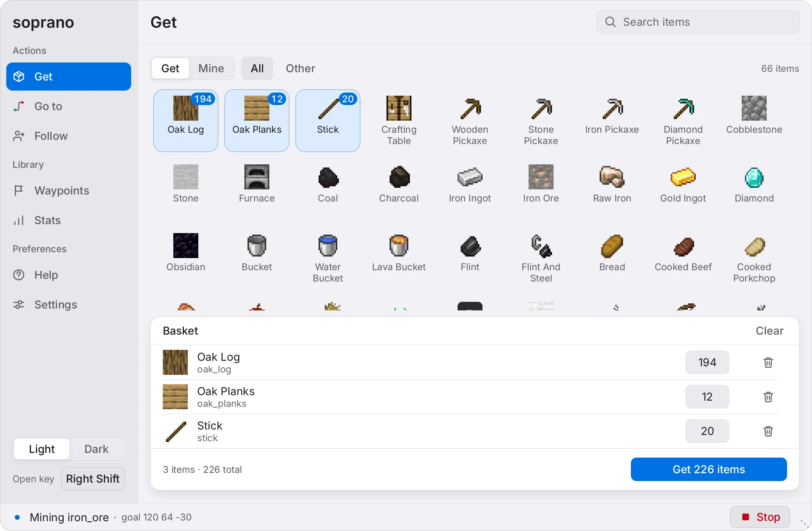Image resolution: width=812 pixels, height=531 pixels.
Task: Clear the basket
Action: pos(769,331)
